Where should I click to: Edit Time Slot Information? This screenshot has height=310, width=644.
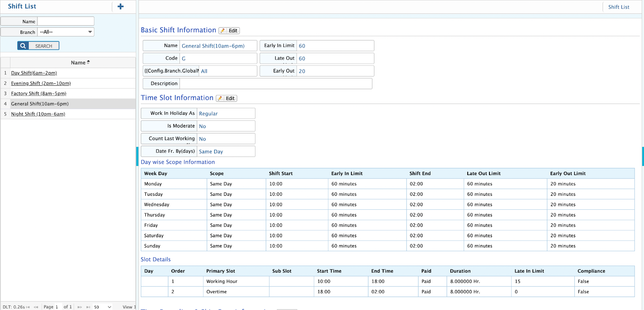tap(226, 98)
